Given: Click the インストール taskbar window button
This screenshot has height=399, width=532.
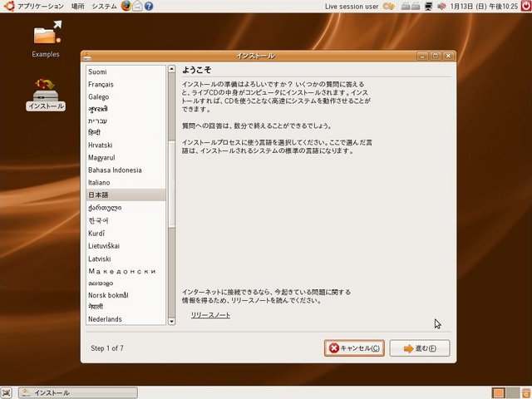Looking at the screenshot, I should [x=78, y=392].
